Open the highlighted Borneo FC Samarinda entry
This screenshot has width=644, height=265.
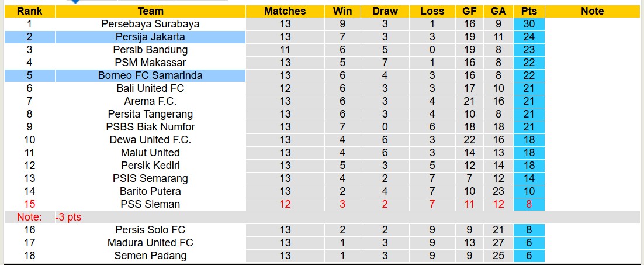tap(150, 75)
